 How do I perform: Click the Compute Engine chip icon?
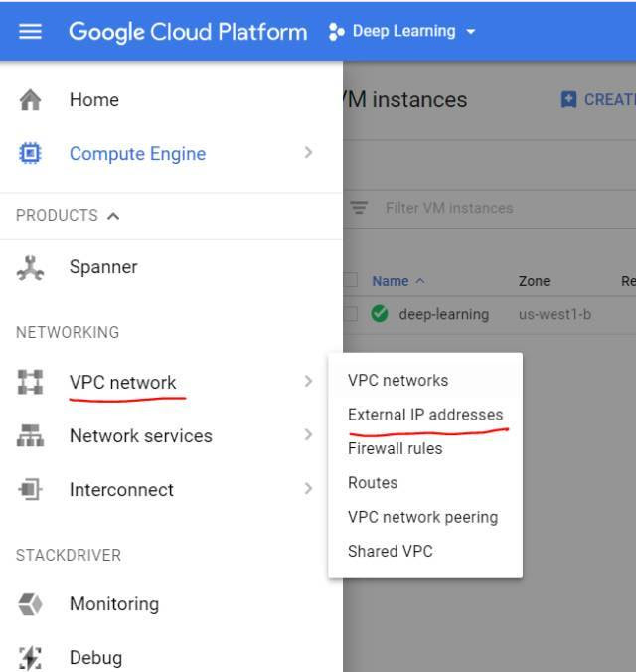pyautogui.click(x=30, y=153)
